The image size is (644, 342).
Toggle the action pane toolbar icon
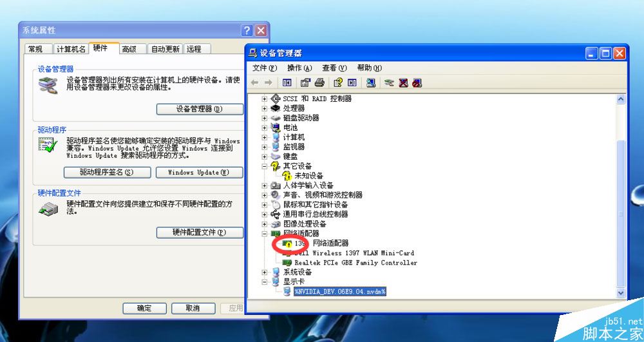352,82
